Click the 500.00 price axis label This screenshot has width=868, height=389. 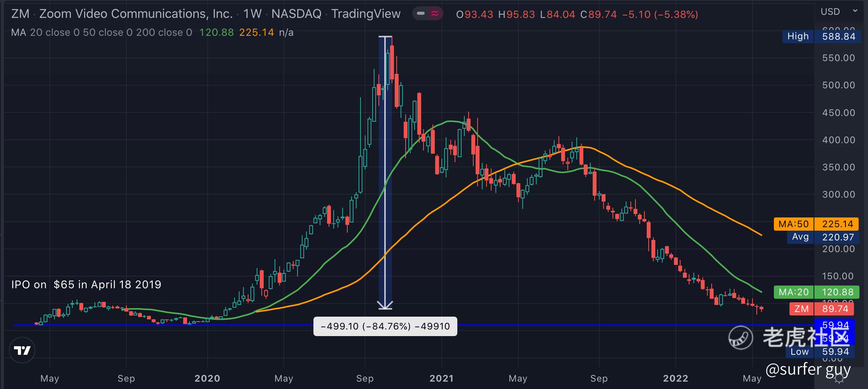click(839, 85)
